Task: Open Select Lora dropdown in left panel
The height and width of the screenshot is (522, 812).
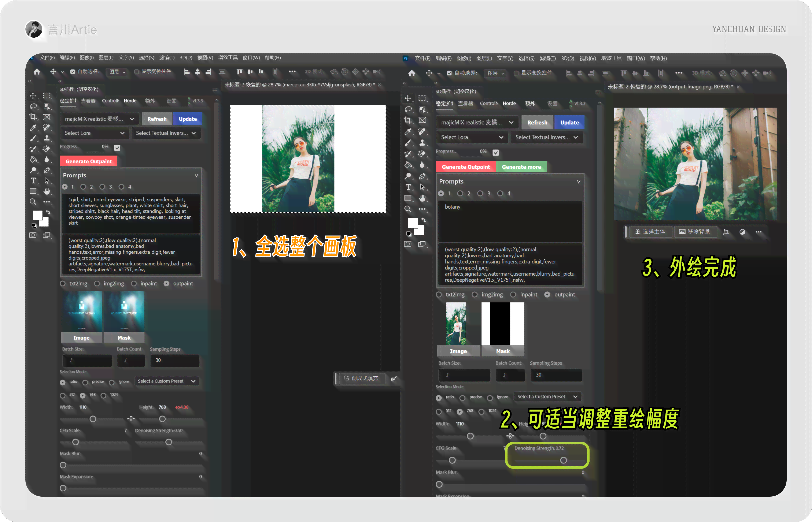Action: coord(94,133)
